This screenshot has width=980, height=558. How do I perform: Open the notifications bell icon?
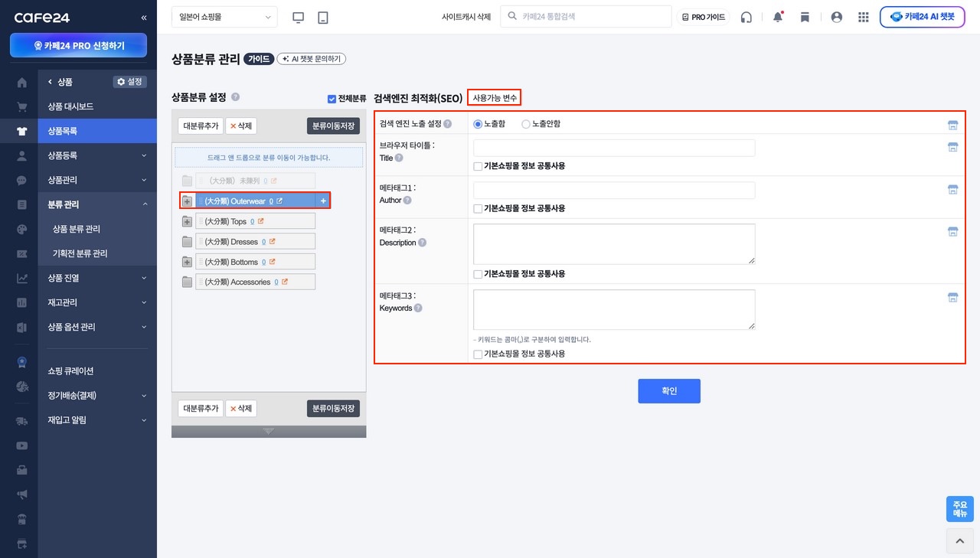(x=778, y=17)
